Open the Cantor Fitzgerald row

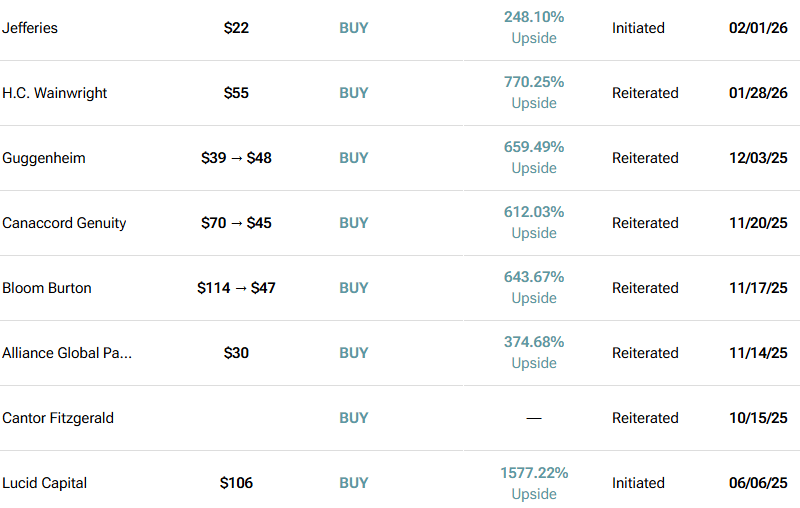(x=58, y=418)
